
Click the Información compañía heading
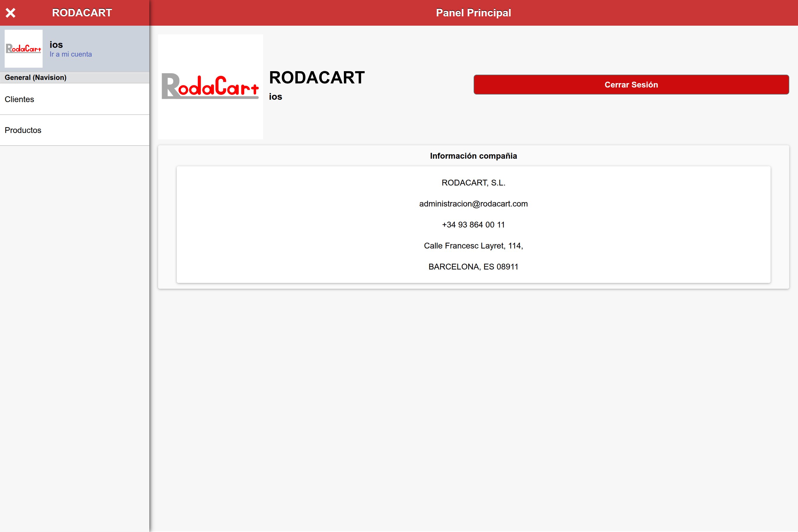coord(473,156)
